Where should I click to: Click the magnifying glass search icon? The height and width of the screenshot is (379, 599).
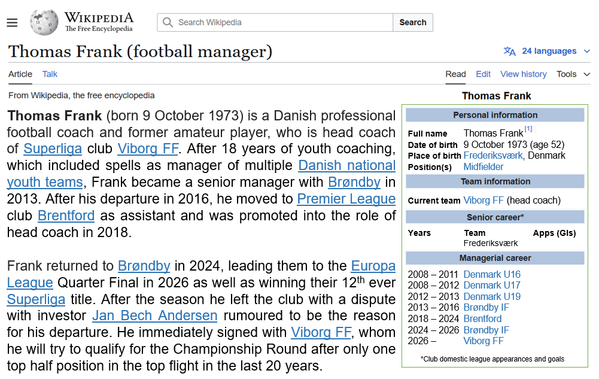point(168,22)
